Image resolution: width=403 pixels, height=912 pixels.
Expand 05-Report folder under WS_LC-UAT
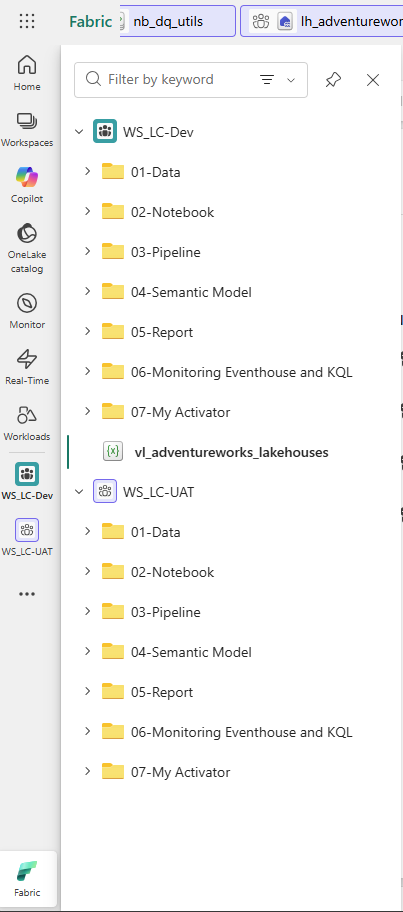88,692
